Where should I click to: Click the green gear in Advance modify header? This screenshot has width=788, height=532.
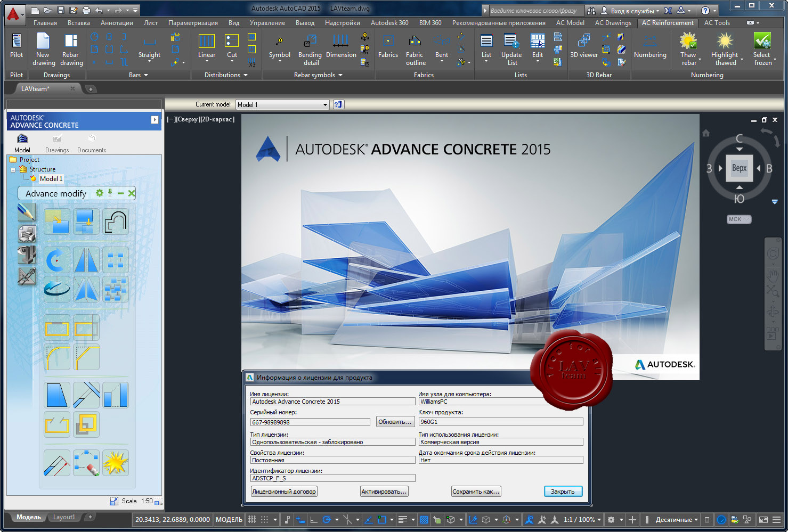pyautogui.click(x=100, y=193)
